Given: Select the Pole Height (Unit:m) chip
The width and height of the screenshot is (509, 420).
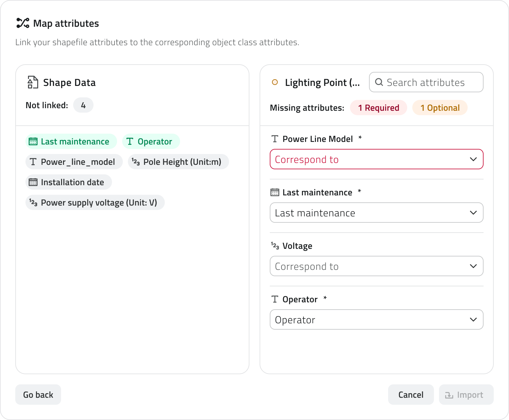Looking at the screenshot, I should click(x=178, y=162).
